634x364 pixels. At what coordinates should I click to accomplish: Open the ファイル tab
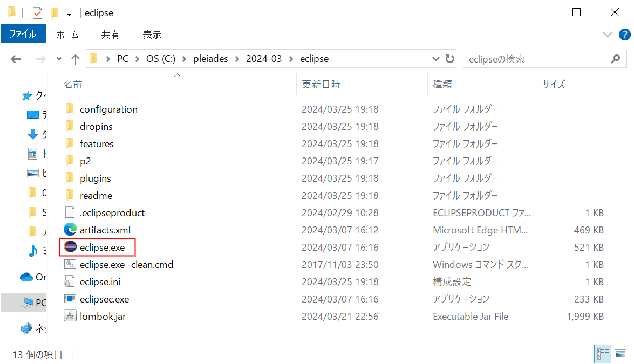(23, 34)
